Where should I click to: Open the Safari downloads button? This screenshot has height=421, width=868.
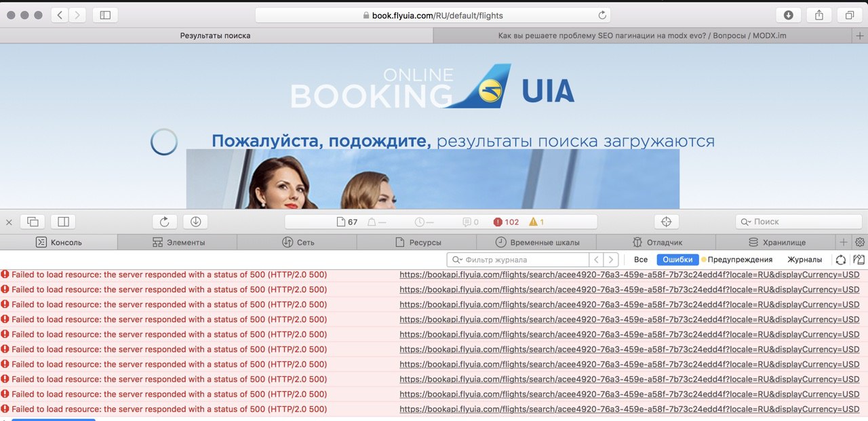[789, 15]
